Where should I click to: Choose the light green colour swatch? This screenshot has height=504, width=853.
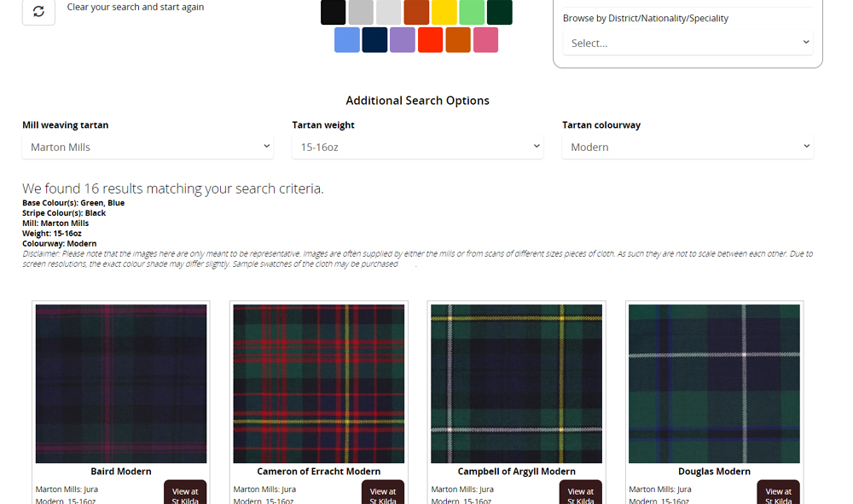472,12
